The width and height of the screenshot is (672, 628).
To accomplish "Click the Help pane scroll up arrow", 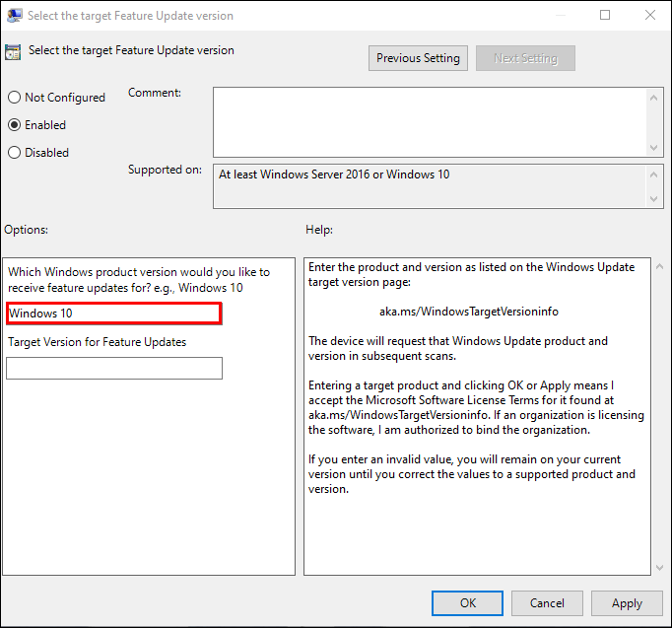I will [659, 266].
